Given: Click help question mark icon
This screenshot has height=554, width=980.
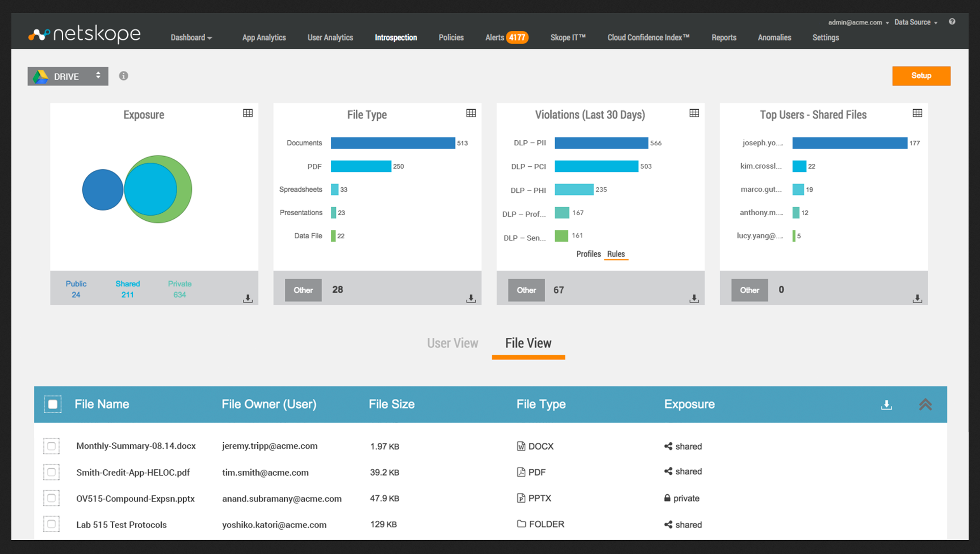Looking at the screenshot, I should coord(952,22).
